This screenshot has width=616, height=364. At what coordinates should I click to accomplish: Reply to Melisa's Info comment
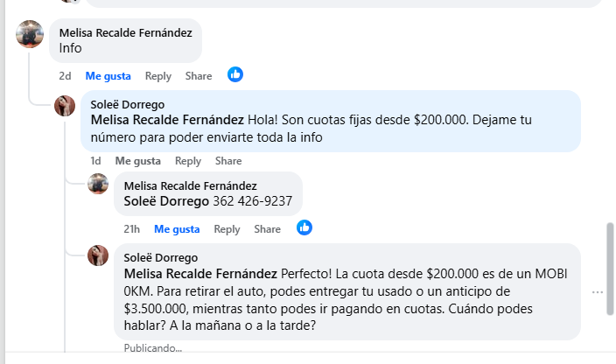[x=158, y=76]
